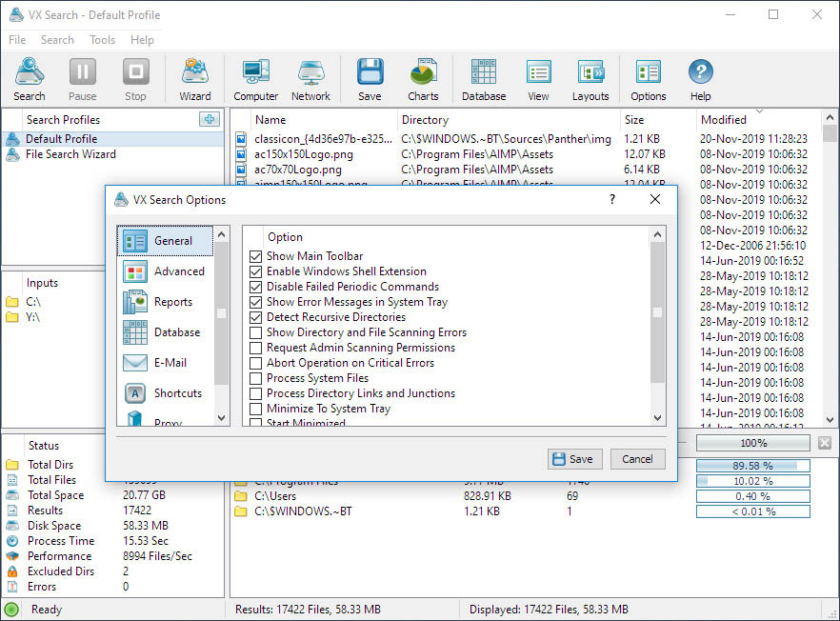Open the Help menu

142,40
